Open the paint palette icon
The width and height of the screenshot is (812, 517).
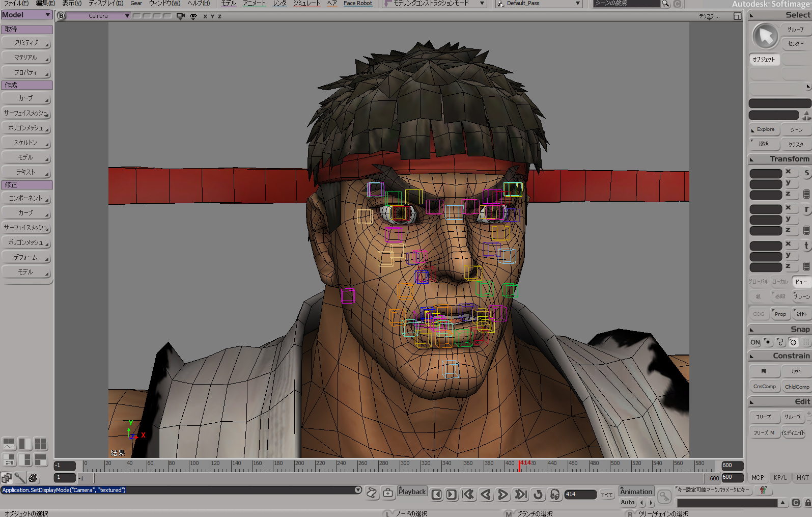[x=33, y=478]
